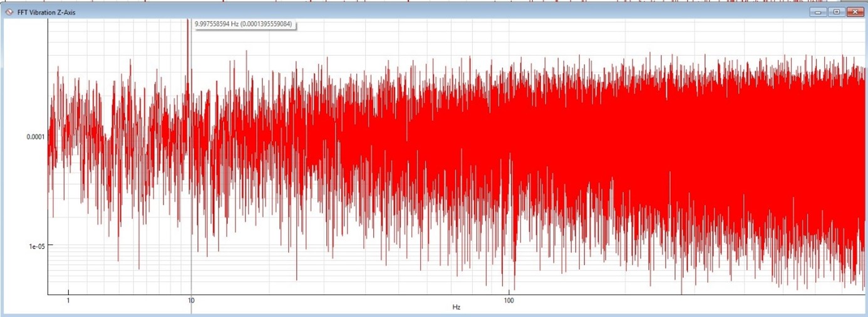868x317 pixels.
Task: Minimize the FFT Vibration Z-Axis window
Action: pos(817,12)
